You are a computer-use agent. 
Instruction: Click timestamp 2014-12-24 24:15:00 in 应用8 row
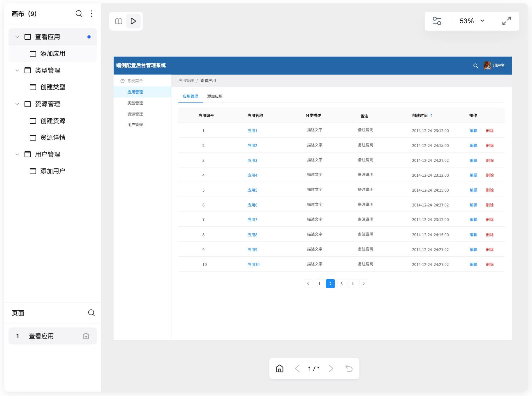430,235
